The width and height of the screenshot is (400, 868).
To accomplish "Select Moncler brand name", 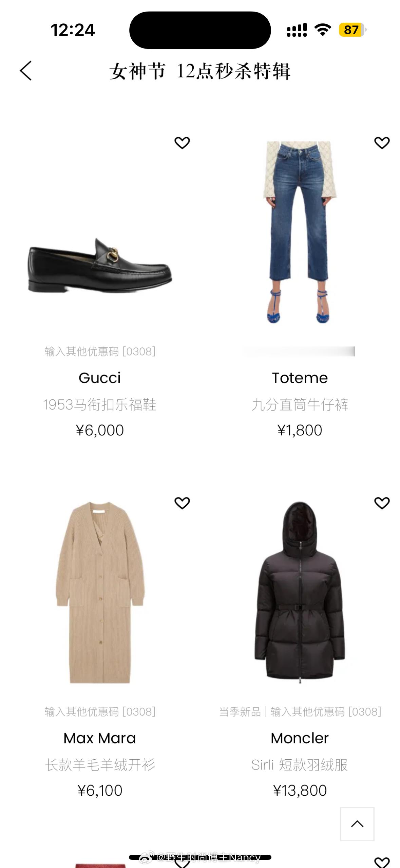I will coord(300,738).
